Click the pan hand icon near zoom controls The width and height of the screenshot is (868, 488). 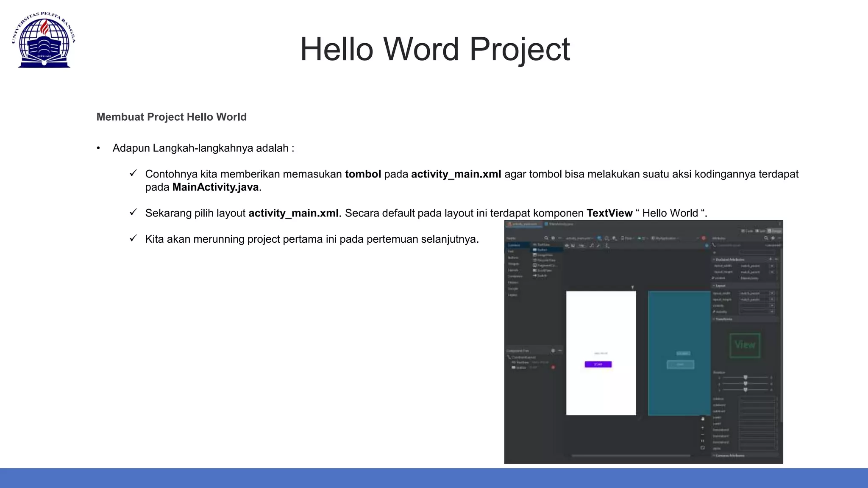click(x=702, y=419)
